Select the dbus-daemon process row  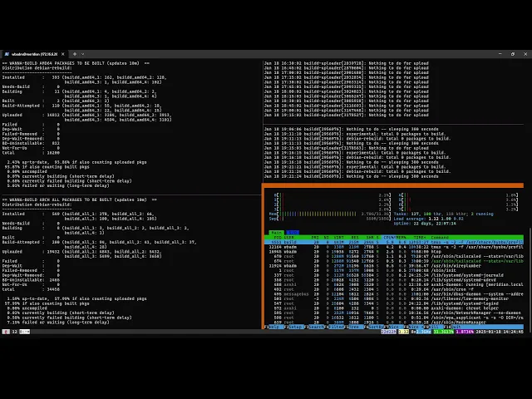(x=394, y=293)
